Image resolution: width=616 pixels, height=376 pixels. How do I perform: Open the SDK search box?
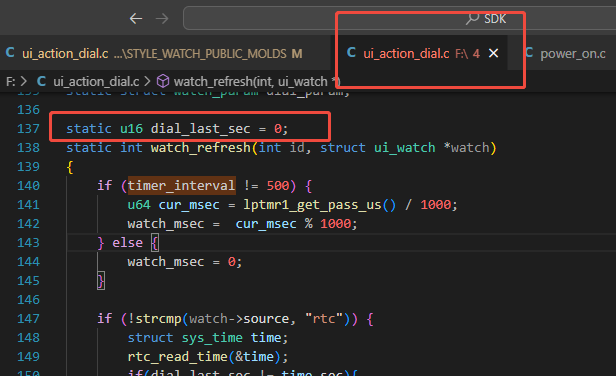tap(399, 18)
